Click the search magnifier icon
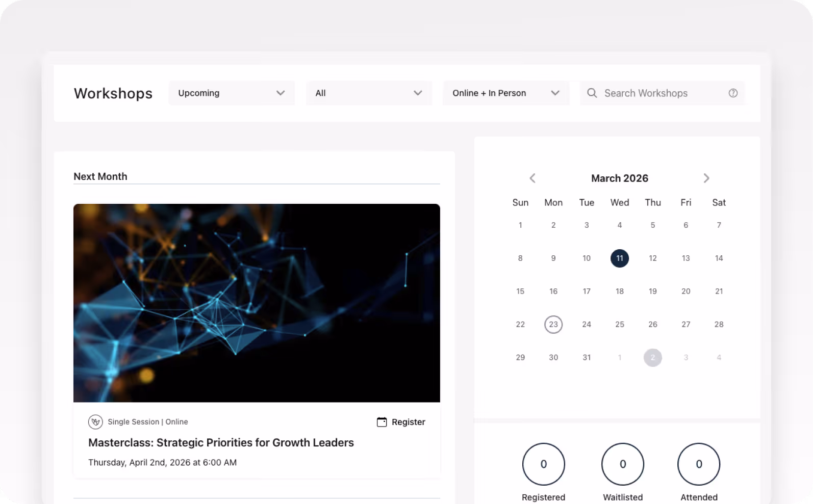This screenshot has width=813, height=504. pyautogui.click(x=592, y=93)
